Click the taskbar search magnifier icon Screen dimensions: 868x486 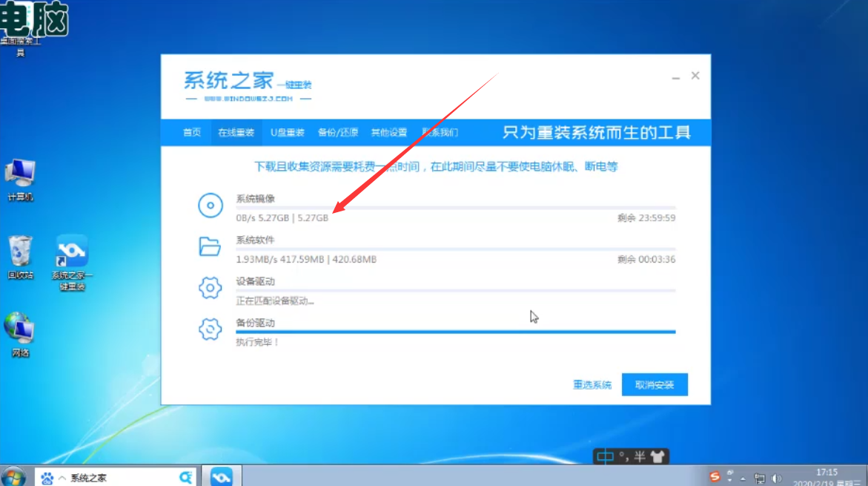click(x=185, y=478)
